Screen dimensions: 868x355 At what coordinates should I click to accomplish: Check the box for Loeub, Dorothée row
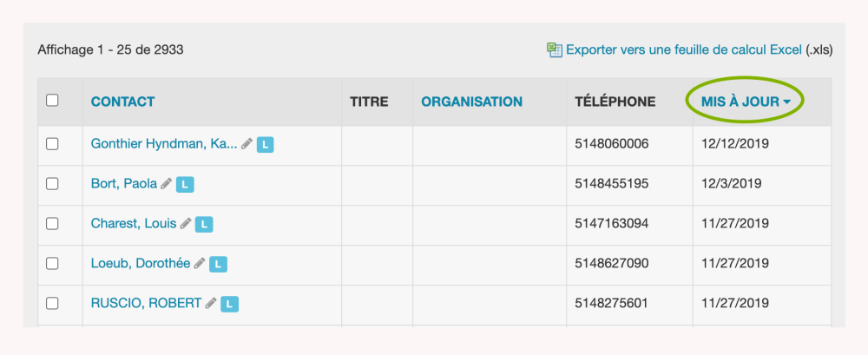(x=52, y=264)
